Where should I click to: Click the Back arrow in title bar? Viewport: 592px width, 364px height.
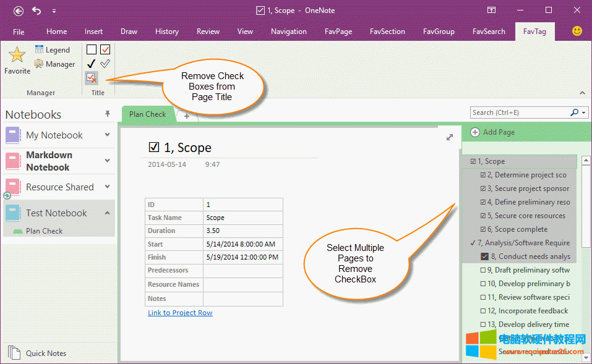19,11
